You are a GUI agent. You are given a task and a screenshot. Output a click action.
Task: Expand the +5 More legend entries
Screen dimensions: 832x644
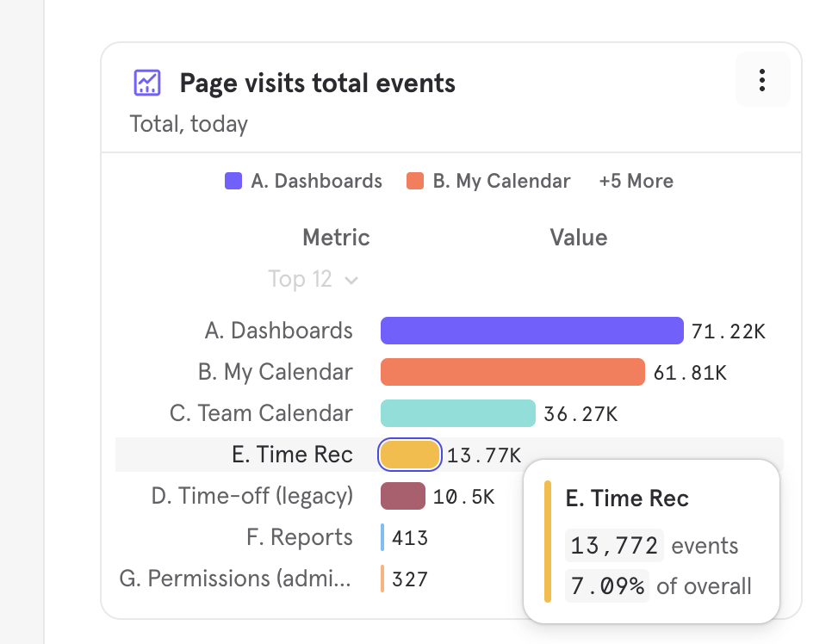tap(636, 181)
